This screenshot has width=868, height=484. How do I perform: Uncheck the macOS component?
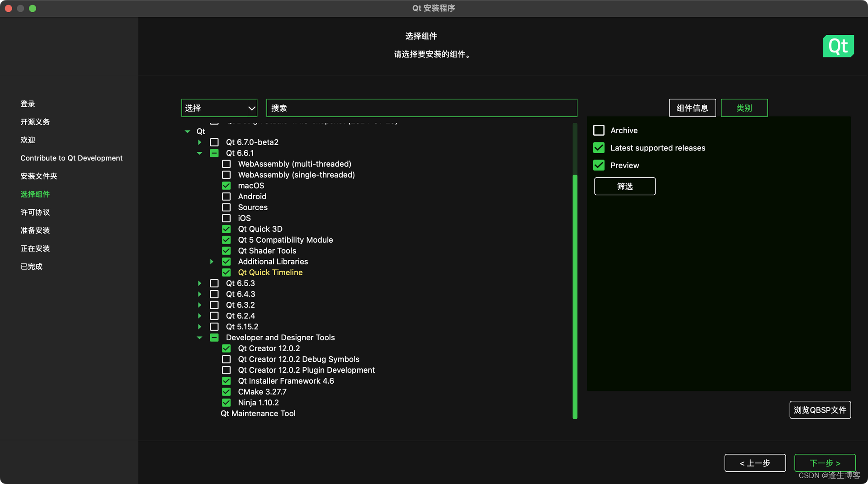click(226, 185)
